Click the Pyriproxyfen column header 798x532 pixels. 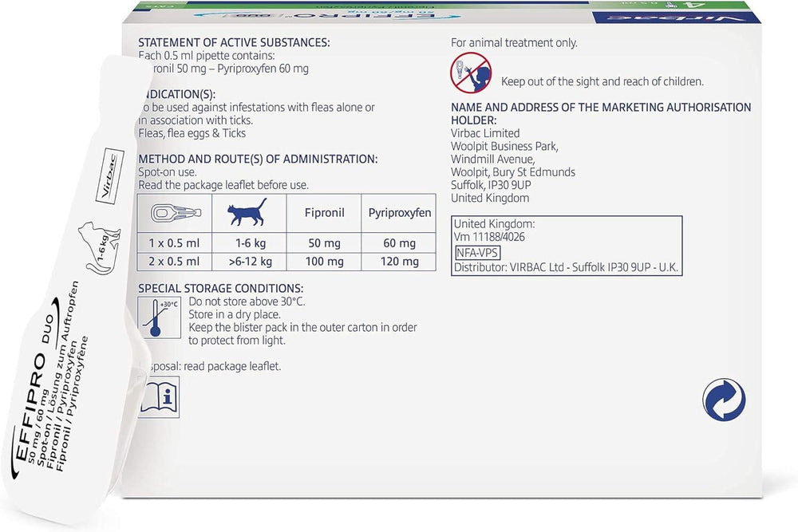(x=399, y=214)
